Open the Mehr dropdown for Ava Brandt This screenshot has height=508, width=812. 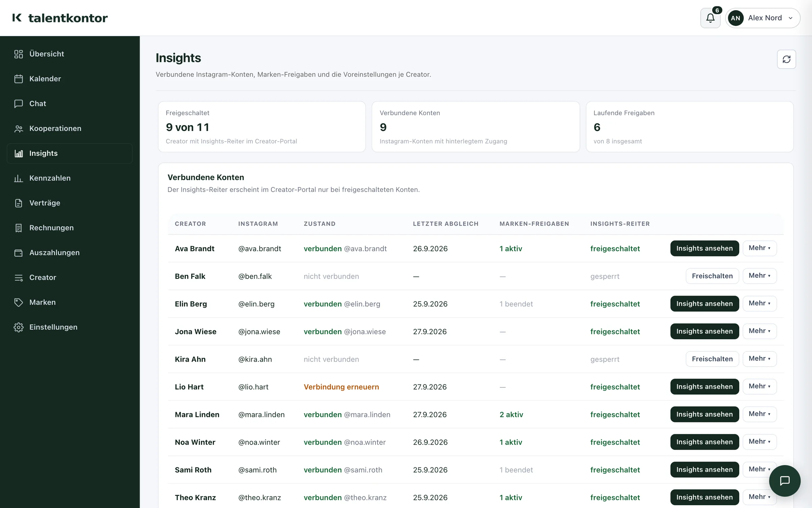[x=760, y=248]
